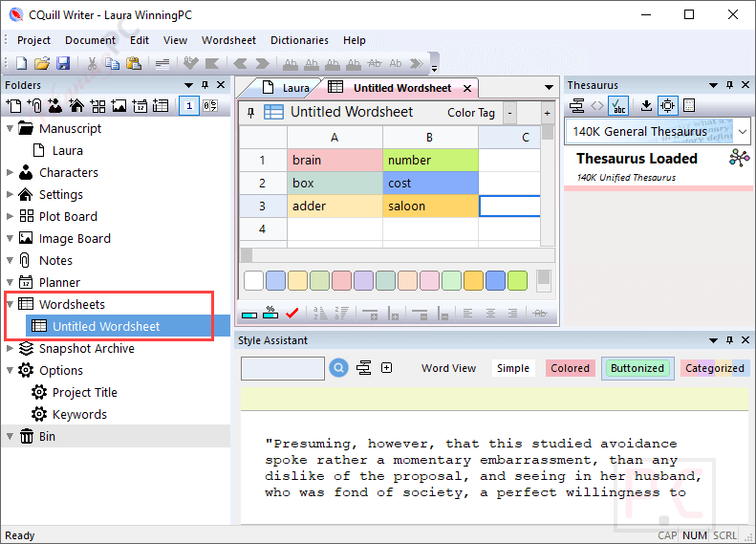Create a new project with the blank page icon
This screenshot has width=756, height=544.
click(22, 63)
